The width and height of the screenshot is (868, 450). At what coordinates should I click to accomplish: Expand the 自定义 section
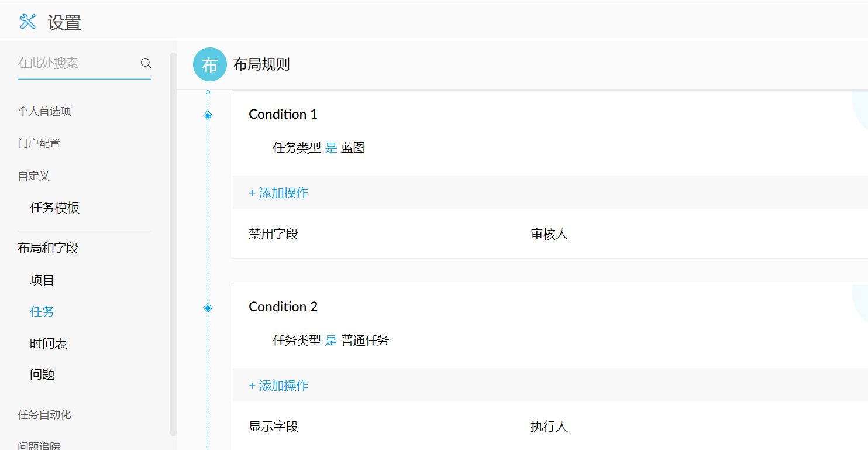coord(34,176)
